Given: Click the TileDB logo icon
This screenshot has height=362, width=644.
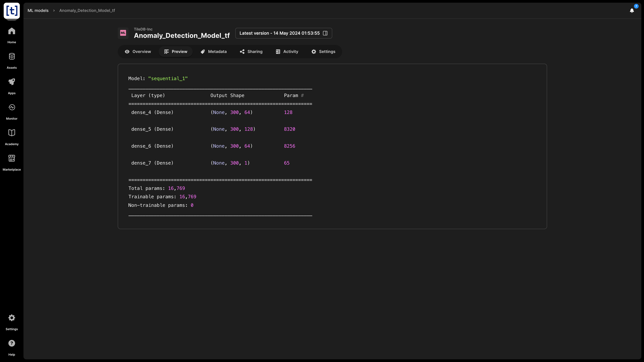Looking at the screenshot, I should 12,11.
